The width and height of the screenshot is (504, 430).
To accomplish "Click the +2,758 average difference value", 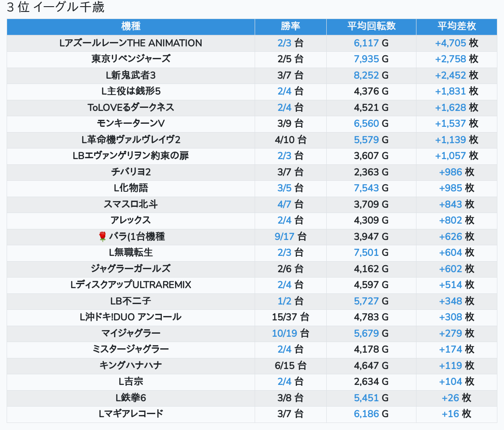I will [451, 59].
